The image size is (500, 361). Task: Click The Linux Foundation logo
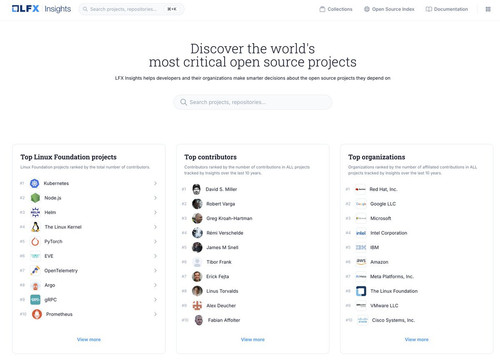click(x=361, y=291)
